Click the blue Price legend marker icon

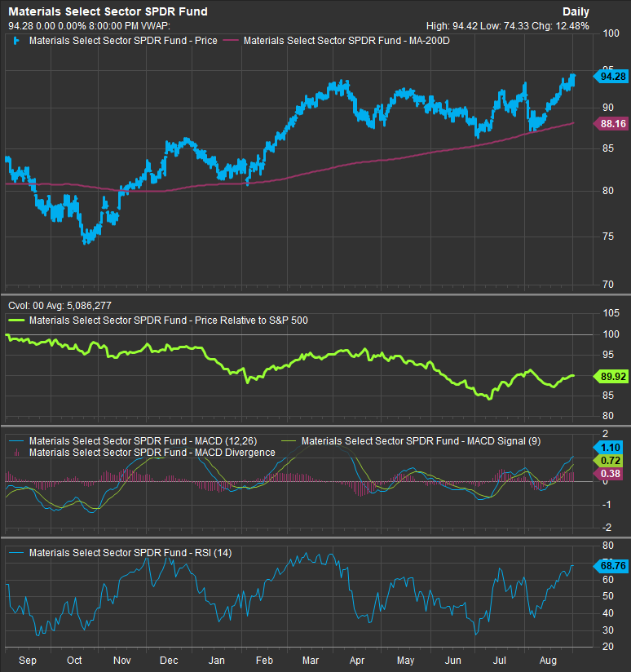point(16,41)
